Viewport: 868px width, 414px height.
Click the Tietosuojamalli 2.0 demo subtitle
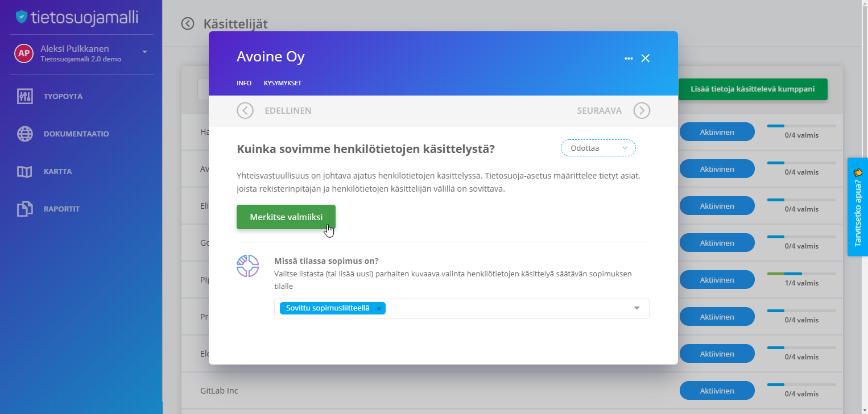point(81,59)
